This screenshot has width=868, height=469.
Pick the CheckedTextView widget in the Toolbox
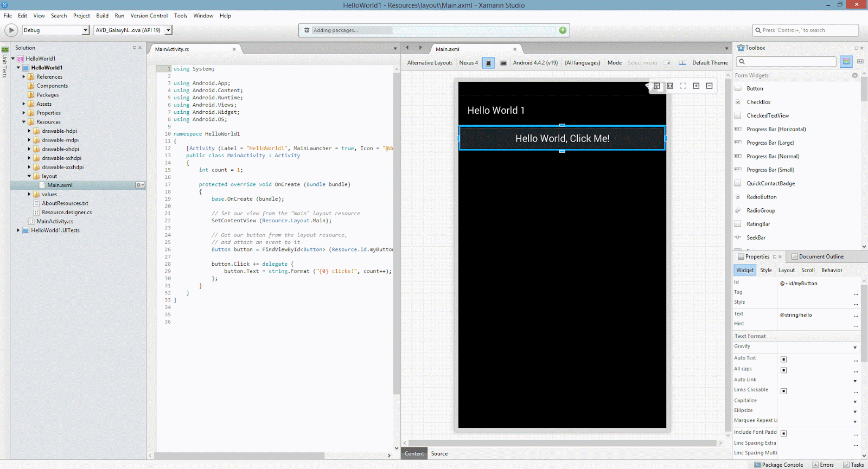click(768, 115)
